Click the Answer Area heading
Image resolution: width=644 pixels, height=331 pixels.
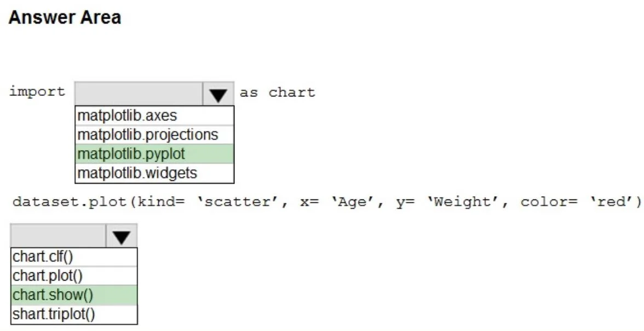pos(65,18)
